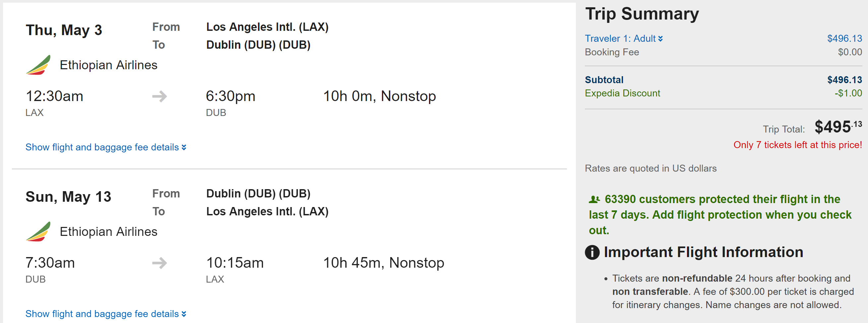The image size is (868, 323).
Task: Click the double chevron beside Traveler 1: Adult
Action: point(660,39)
